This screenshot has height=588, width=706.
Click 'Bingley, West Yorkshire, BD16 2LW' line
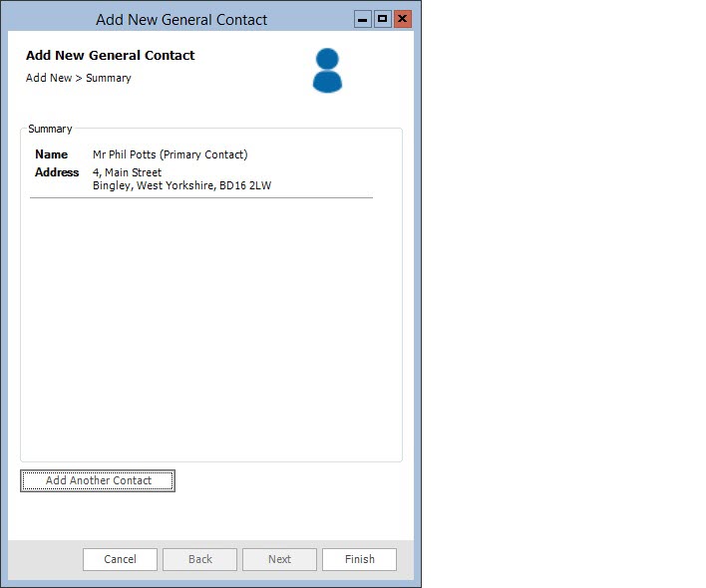click(181, 185)
